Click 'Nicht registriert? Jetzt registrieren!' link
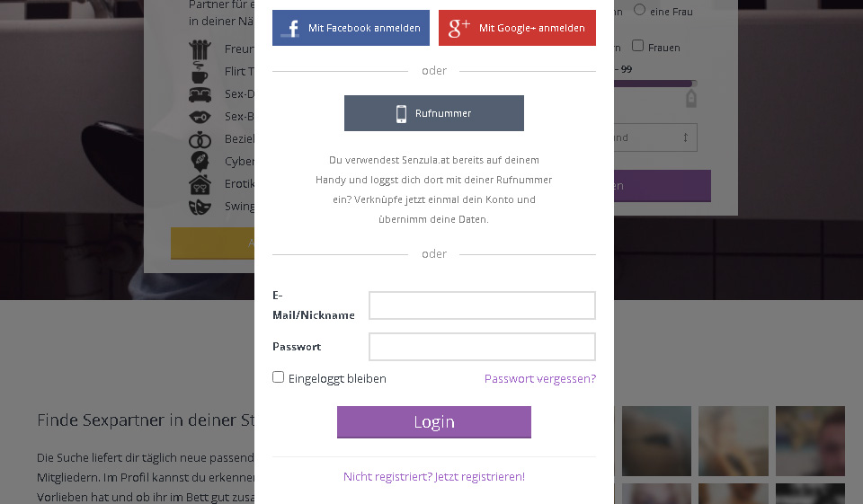This screenshot has width=863, height=504. coord(434,477)
